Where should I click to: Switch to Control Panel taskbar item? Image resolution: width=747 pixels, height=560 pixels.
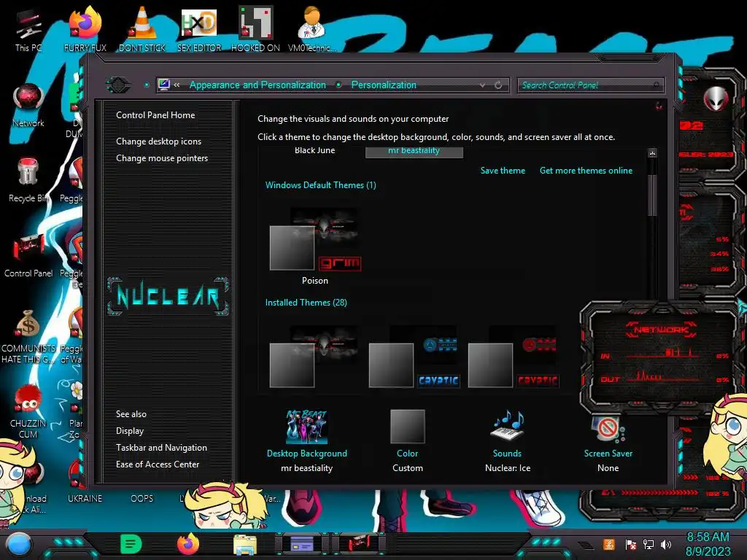coord(358,544)
